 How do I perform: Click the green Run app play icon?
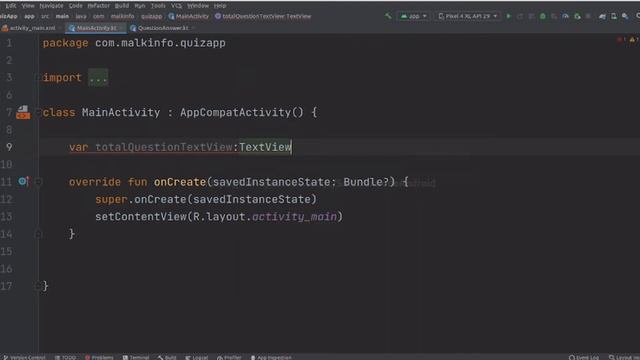click(509, 16)
